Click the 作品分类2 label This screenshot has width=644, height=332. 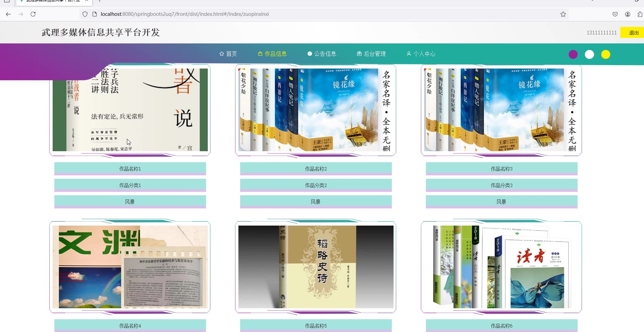pos(316,185)
